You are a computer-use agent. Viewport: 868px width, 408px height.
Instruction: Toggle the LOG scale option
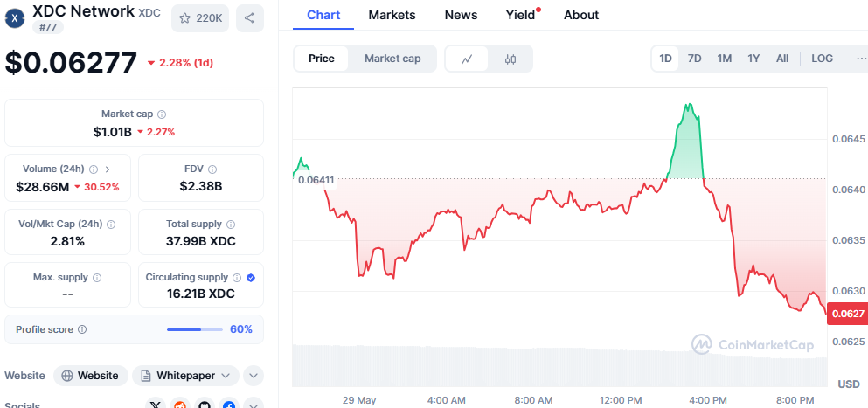822,59
